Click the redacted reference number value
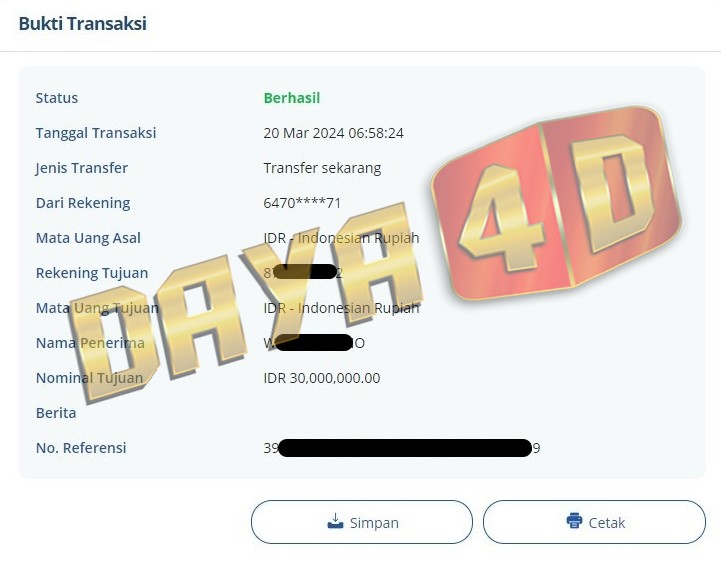The height and width of the screenshot is (564, 721). tap(402, 448)
